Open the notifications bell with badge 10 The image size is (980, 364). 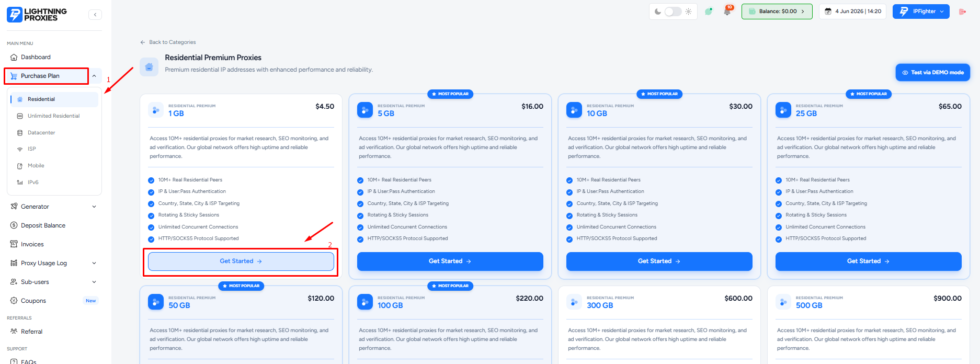point(727,11)
